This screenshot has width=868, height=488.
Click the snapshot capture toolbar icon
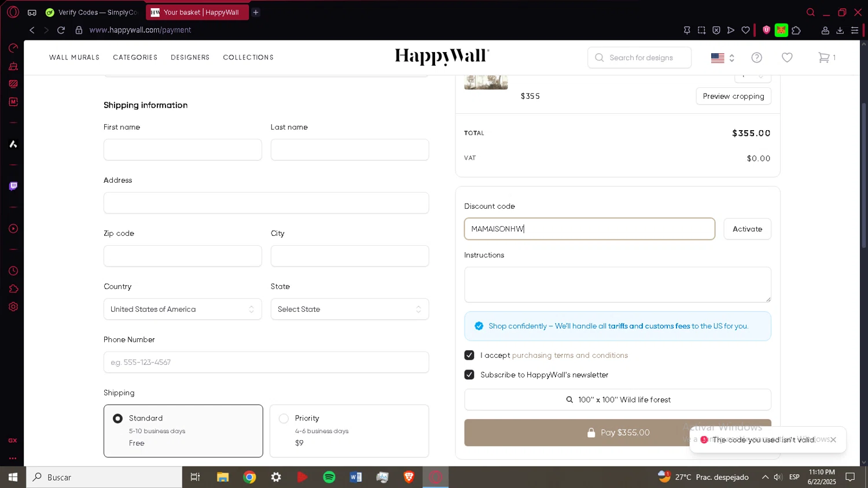701,30
